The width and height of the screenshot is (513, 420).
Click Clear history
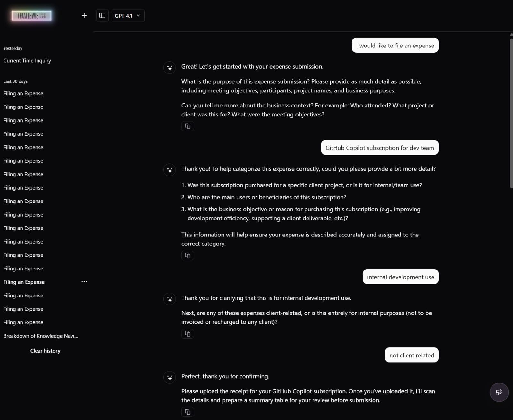[45, 351]
